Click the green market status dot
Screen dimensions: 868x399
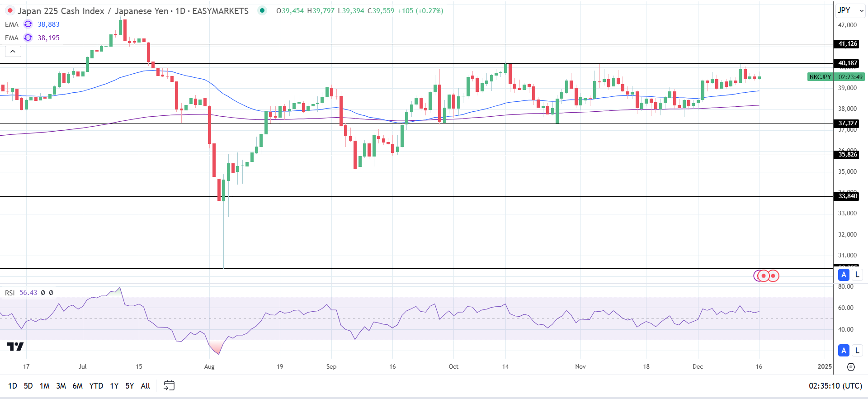point(262,10)
